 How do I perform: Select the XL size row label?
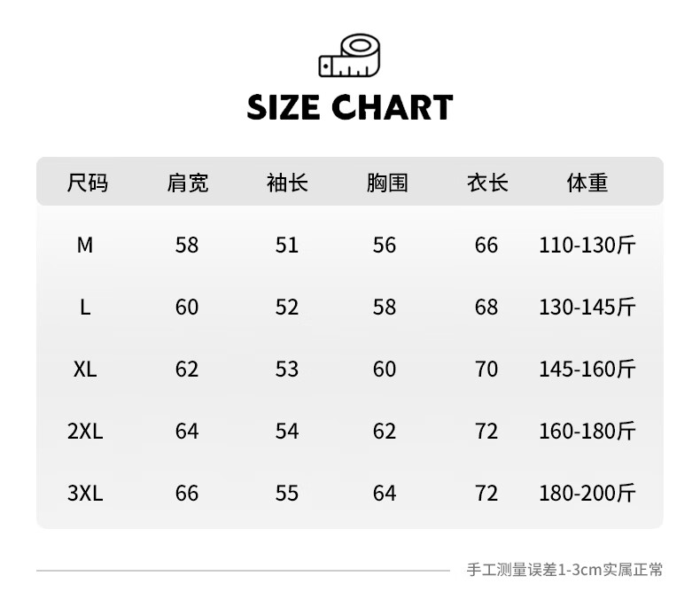(x=85, y=370)
